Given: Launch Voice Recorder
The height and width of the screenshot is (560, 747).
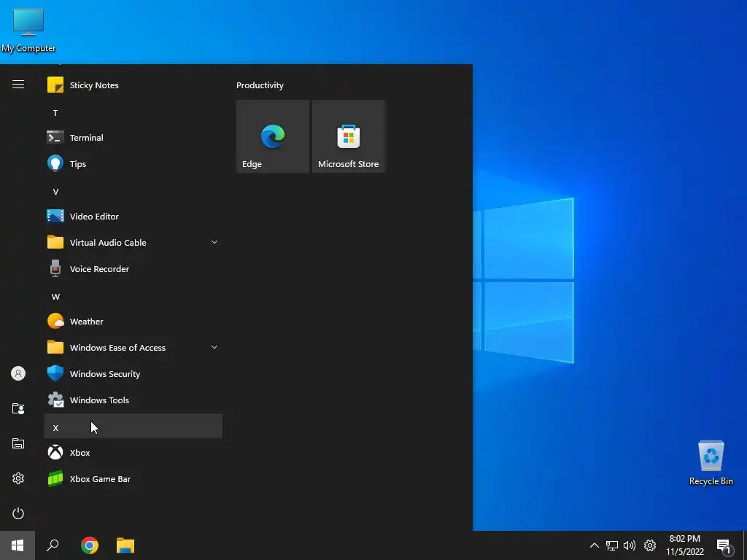Looking at the screenshot, I should 133,269.
